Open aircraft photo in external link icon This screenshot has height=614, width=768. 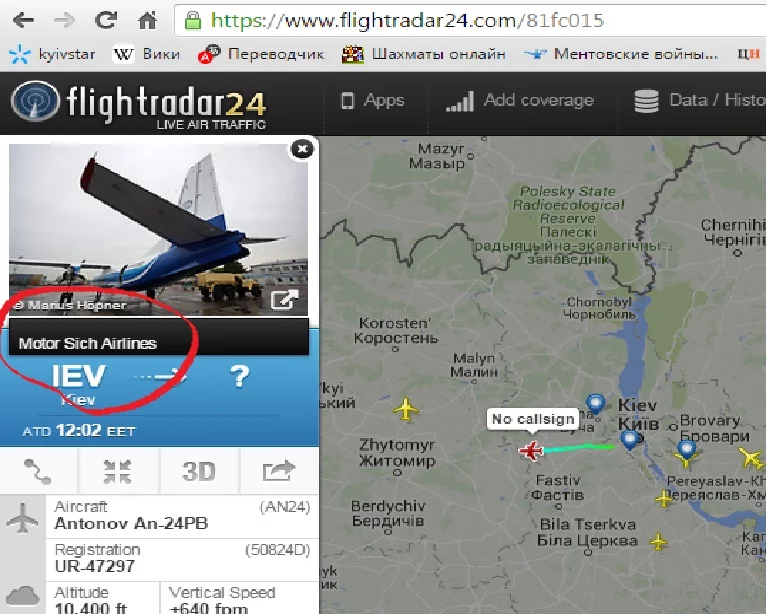(x=285, y=300)
